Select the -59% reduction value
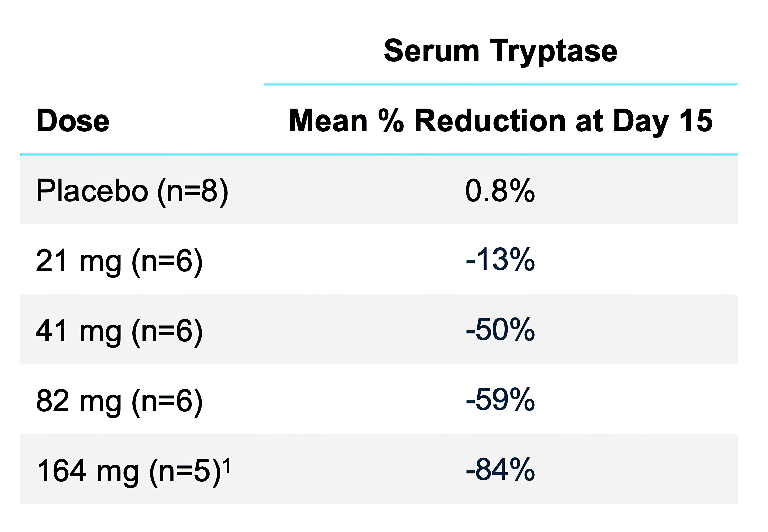Viewport: 768px width, 532px height. [x=500, y=400]
